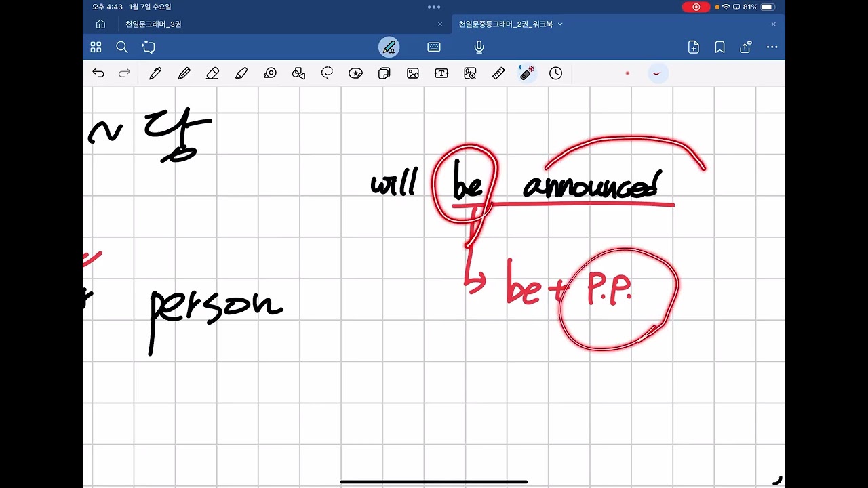Insert an image with photo tool
Image resolution: width=868 pixels, height=488 pixels.
pyautogui.click(x=413, y=73)
